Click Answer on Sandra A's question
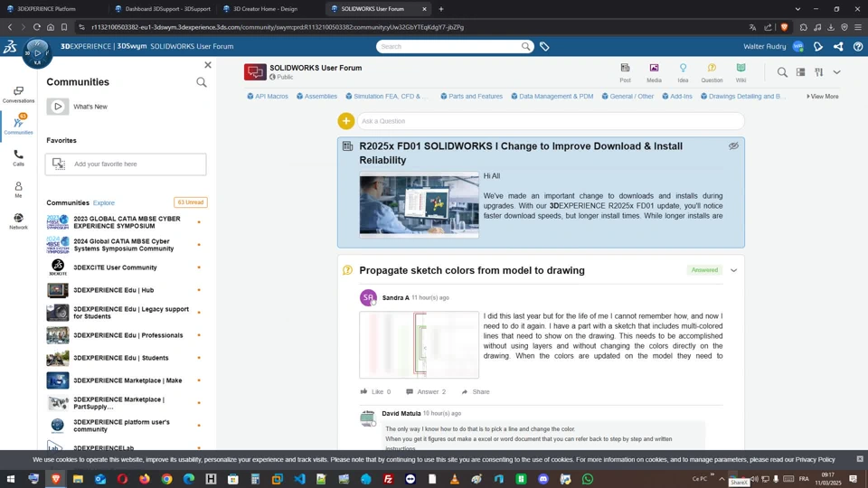868x488 pixels. coord(426,391)
